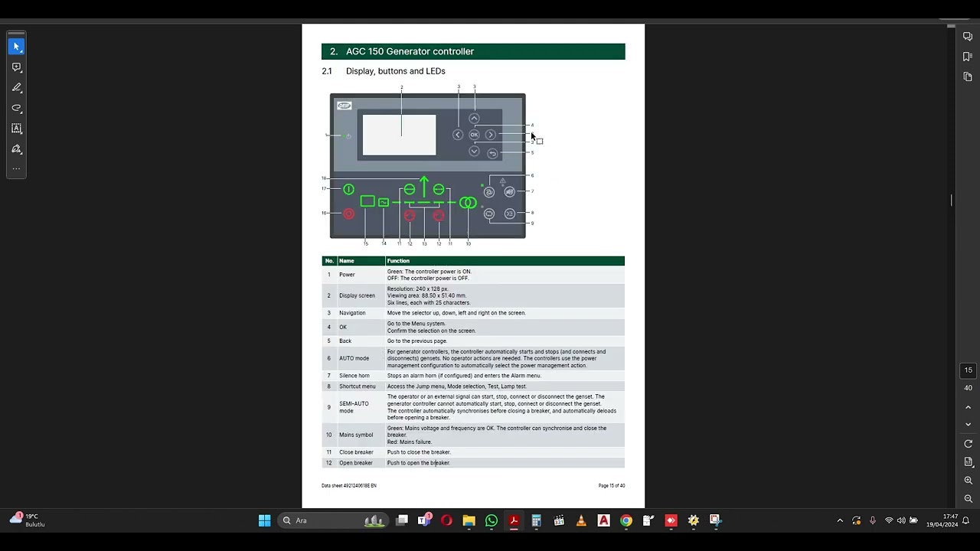Choose the add comment tool
980x551 pixels.
[x=16, y=67]
